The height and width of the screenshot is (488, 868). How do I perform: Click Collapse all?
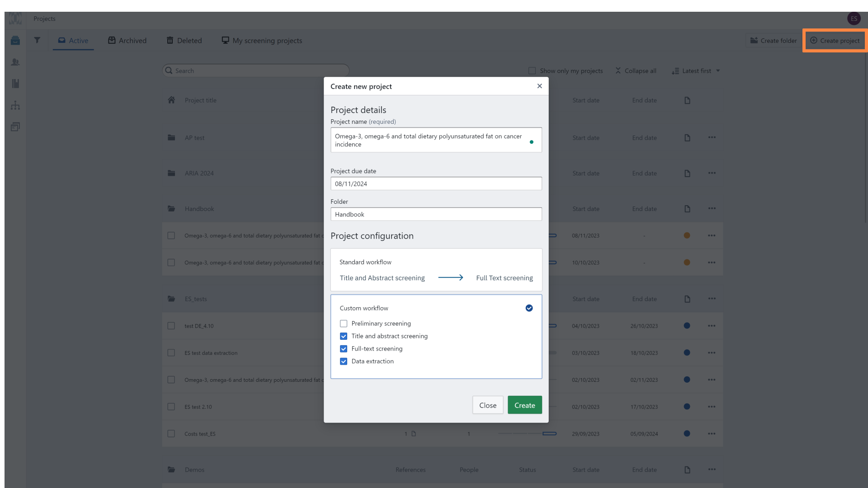(636, 71)
